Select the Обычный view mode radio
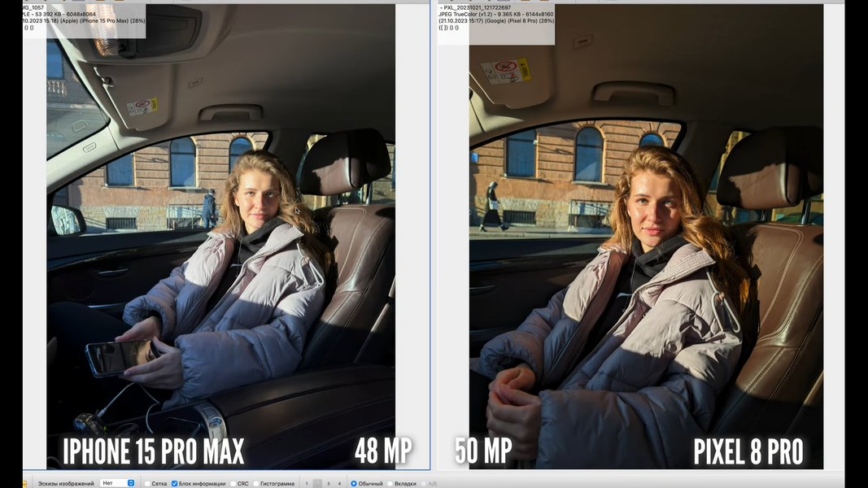The height and width of the screenshot is (488, 868). tap(354, 483)
